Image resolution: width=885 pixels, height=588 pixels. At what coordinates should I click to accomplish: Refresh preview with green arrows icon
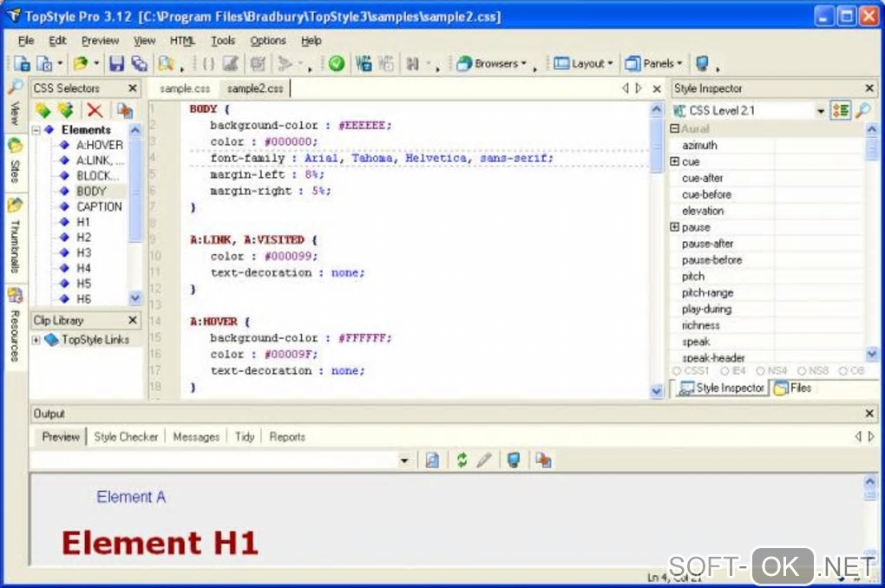[462, 460]
